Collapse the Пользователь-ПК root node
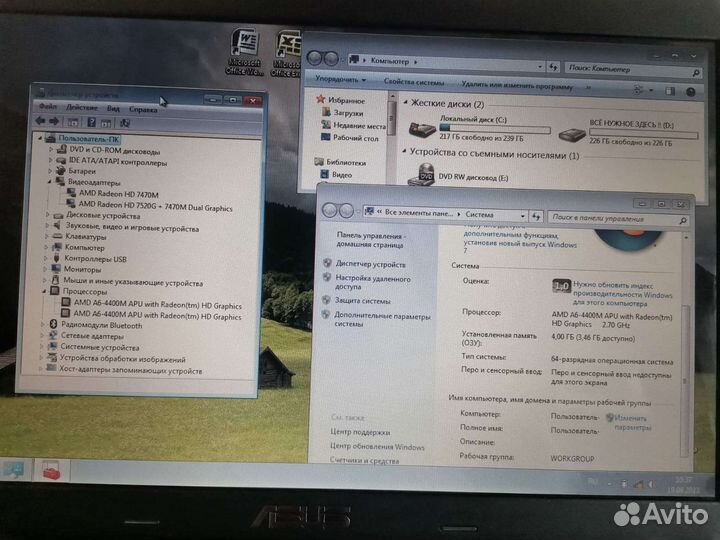Viewport: 720px width, 540px height. coord(40,138)
